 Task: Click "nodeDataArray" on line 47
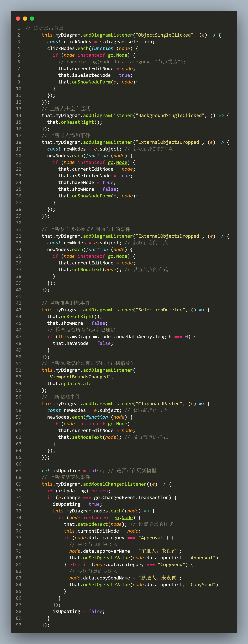click(x=134, y=337)
